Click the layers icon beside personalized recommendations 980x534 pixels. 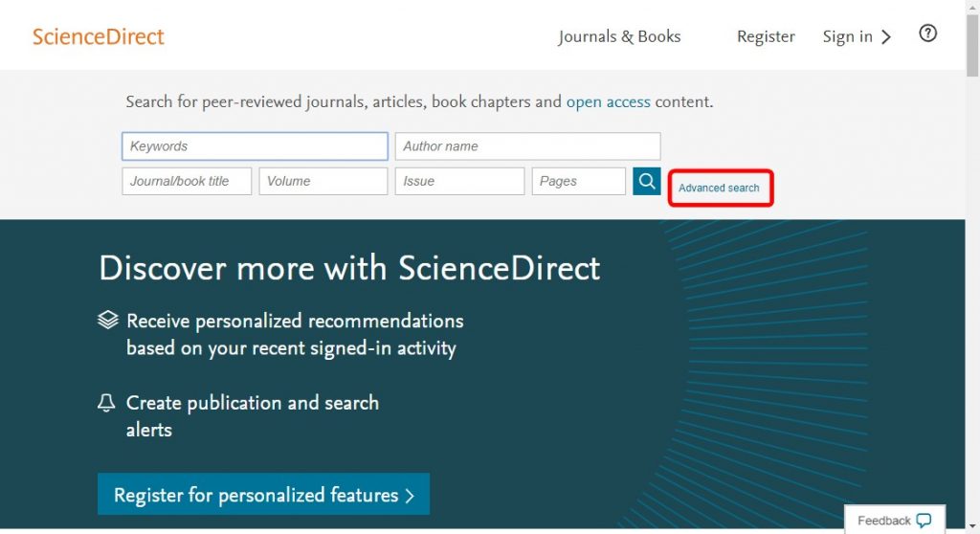coord(108,320)
